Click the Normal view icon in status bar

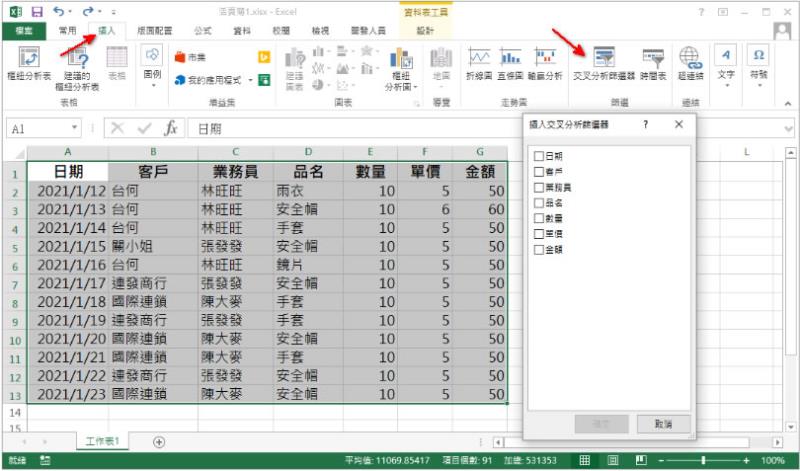pyautogui.click(x=585, y=460)
